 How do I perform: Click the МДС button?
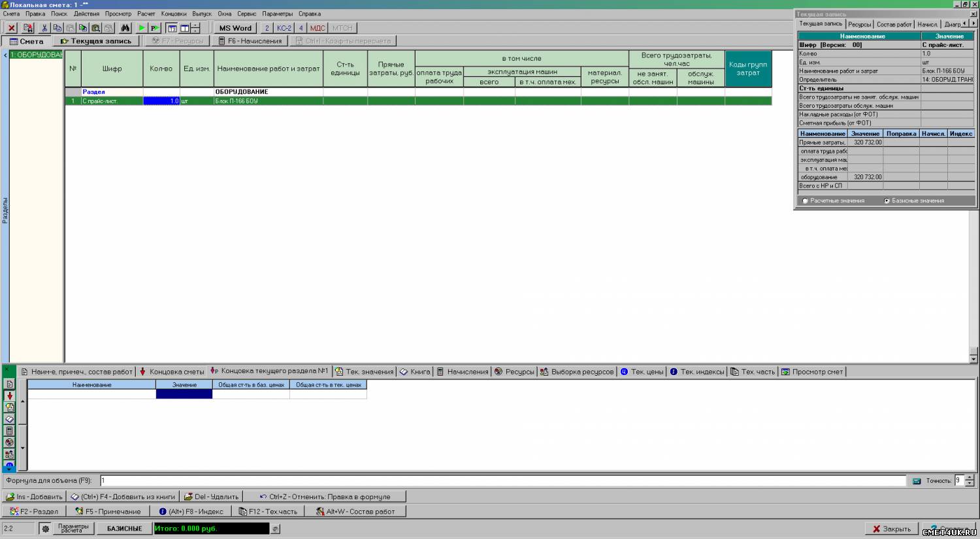click(318, 28)
